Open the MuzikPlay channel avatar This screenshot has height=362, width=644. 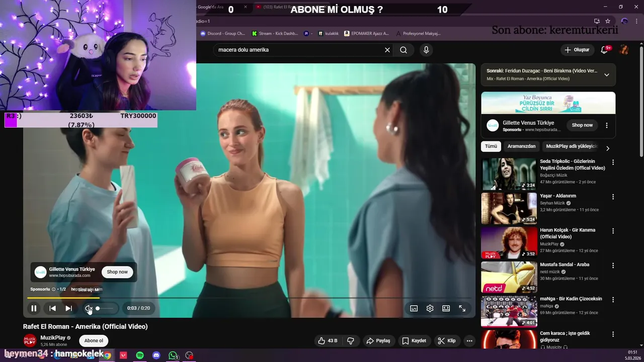(30, 340)
